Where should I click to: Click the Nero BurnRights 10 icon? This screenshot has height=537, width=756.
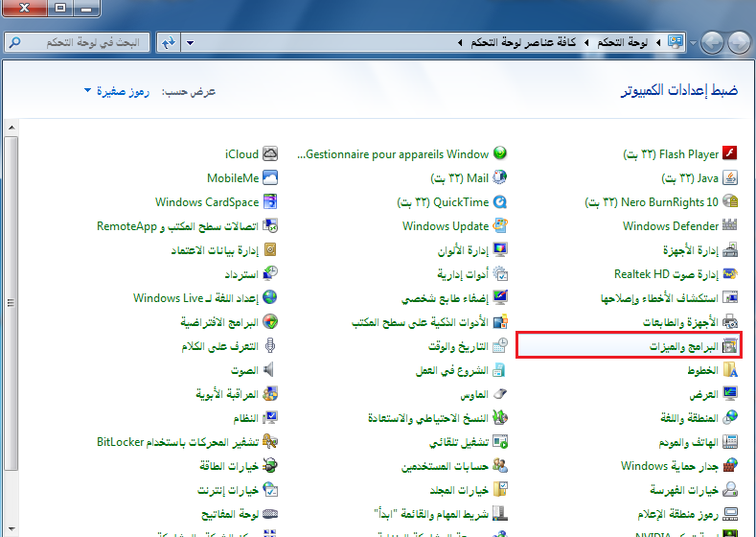click(x=730, y=202)
